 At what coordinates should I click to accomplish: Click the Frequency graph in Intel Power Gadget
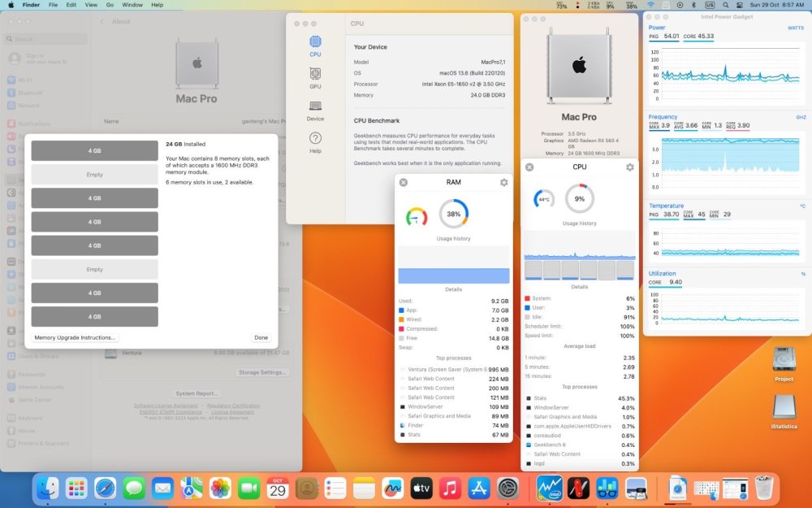(730, 163)
